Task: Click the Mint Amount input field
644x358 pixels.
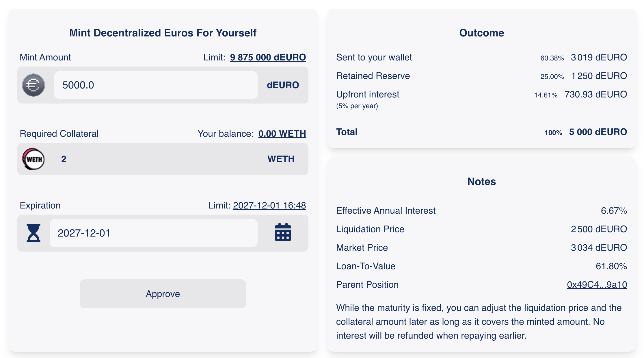Action: [156, 85]
